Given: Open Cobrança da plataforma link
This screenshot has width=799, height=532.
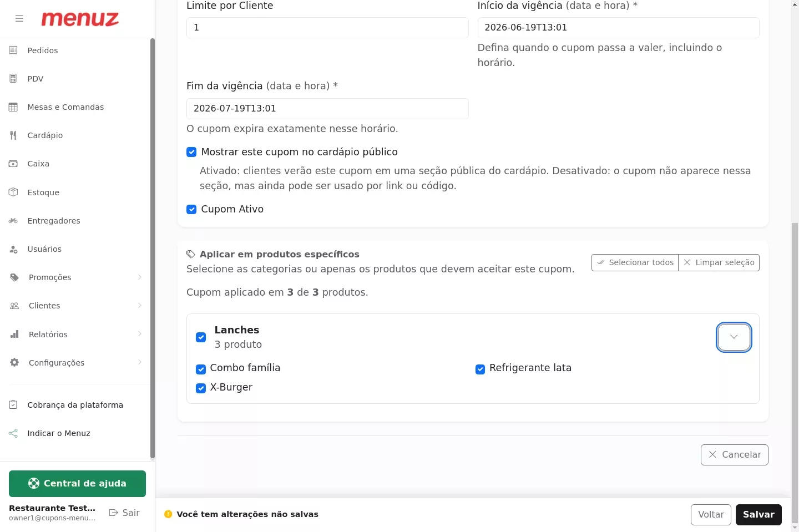Looking at the screenshot, I should tap(75, 405).
